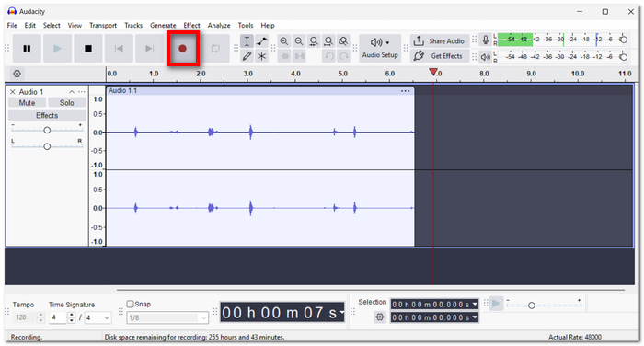This screenshot has height=346, width=644.
Task: Click the Tempo 120 input field
Action: [x=25, y=317]
